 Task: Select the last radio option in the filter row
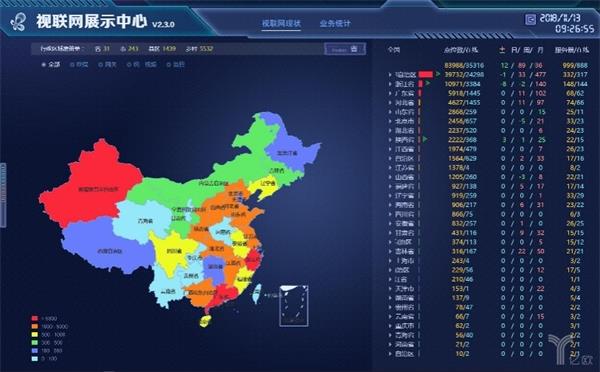click(x=176, y=65)
